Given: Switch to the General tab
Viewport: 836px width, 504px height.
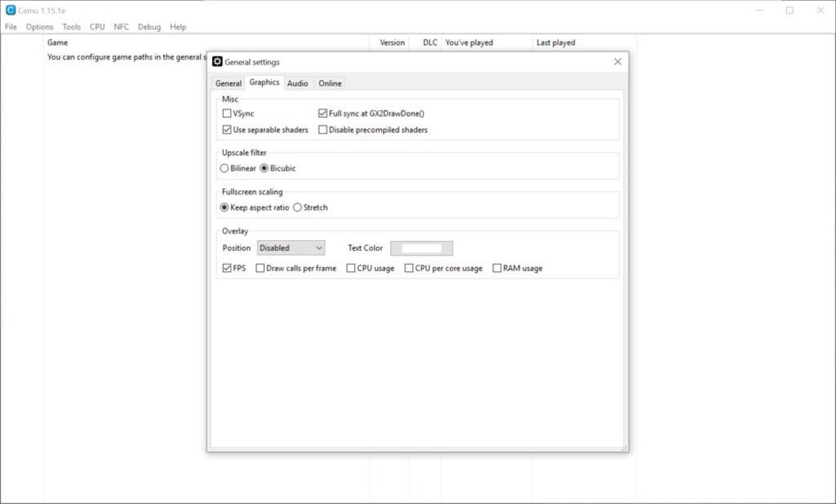Looking at the screenshot, I should pos(228,84).
